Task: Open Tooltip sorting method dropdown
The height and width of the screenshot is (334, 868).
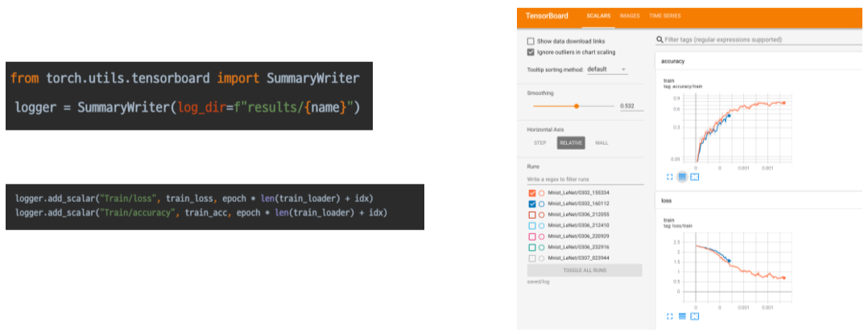Action: point(607,69)
